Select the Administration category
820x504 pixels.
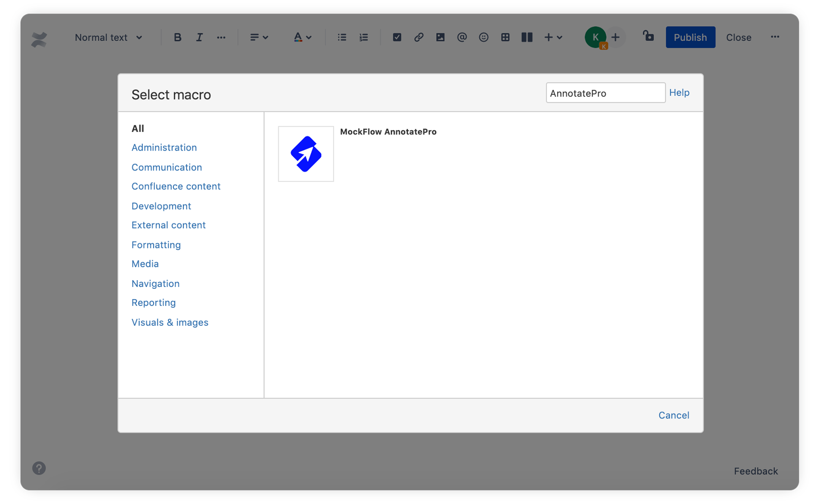coord(164,148)
